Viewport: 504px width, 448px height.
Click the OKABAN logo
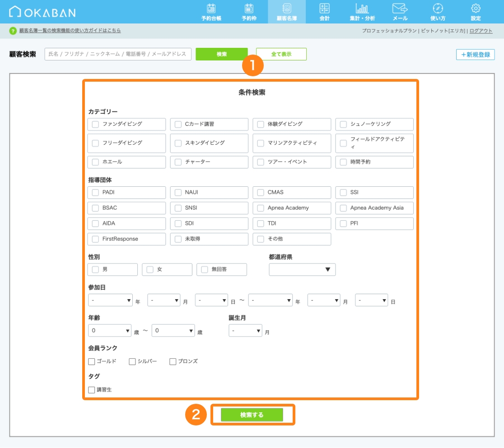point(42,12)
